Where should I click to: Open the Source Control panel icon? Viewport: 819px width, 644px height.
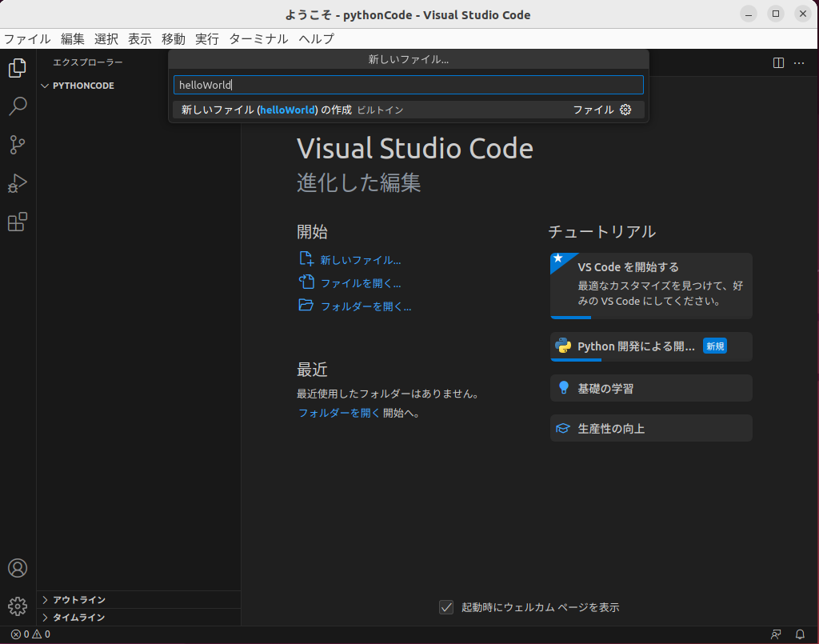point(17,145)
